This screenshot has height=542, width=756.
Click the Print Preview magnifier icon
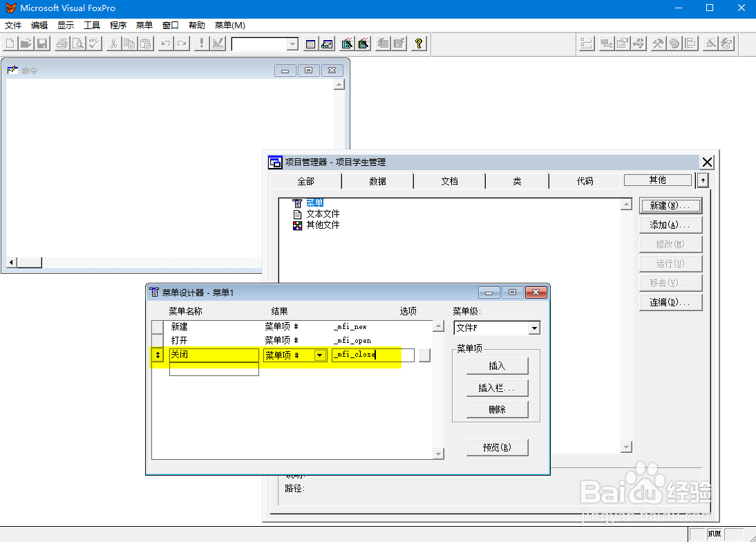(x=77, y=44)
